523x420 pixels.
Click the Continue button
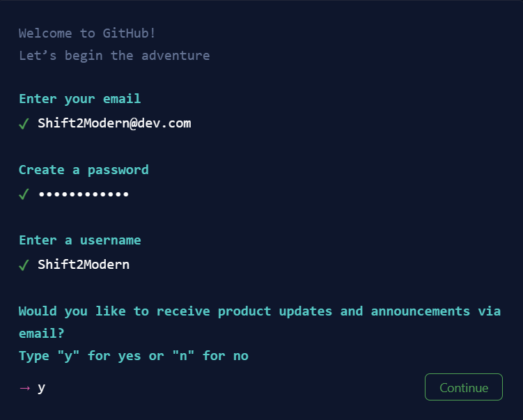coord(463,387)
